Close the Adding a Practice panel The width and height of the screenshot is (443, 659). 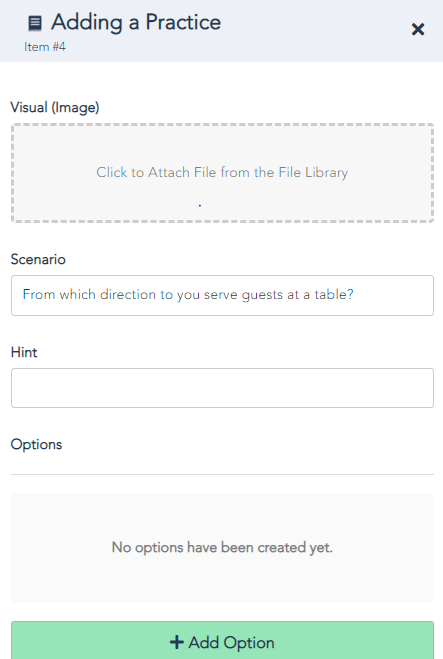[x=418, y=29]
